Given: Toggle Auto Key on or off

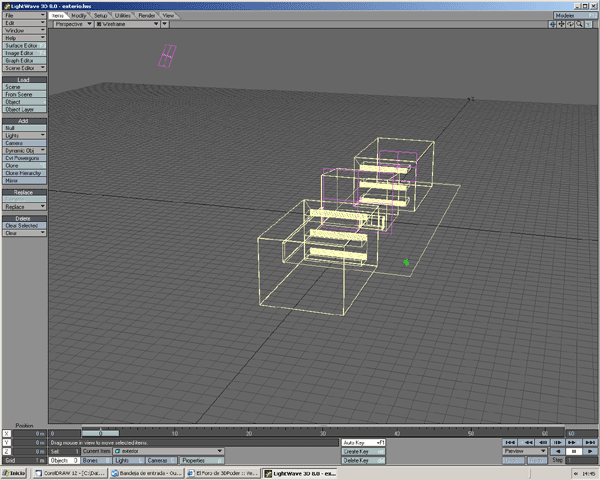Looking at the screenshot, I should tap(364, 442).
